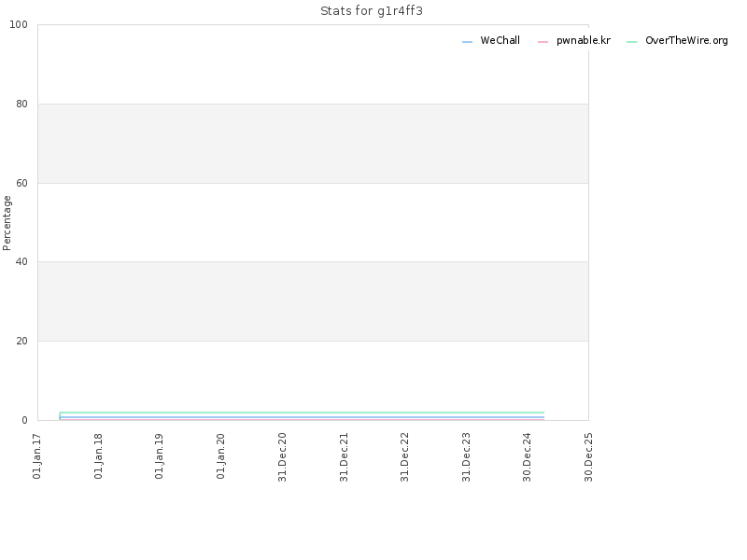Select the 30.Dec.25 x-axis date label
This screenshot has height=560, width=747.
pos(588,457)
